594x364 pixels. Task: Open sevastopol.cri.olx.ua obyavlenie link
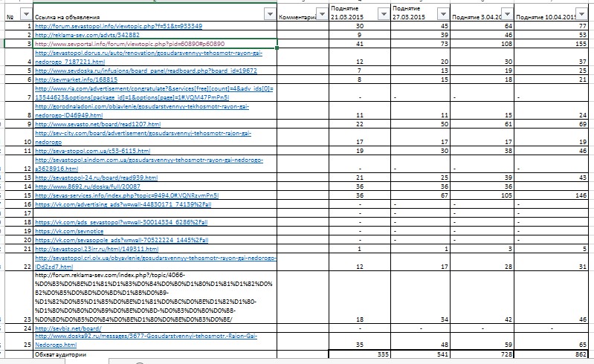155,262
